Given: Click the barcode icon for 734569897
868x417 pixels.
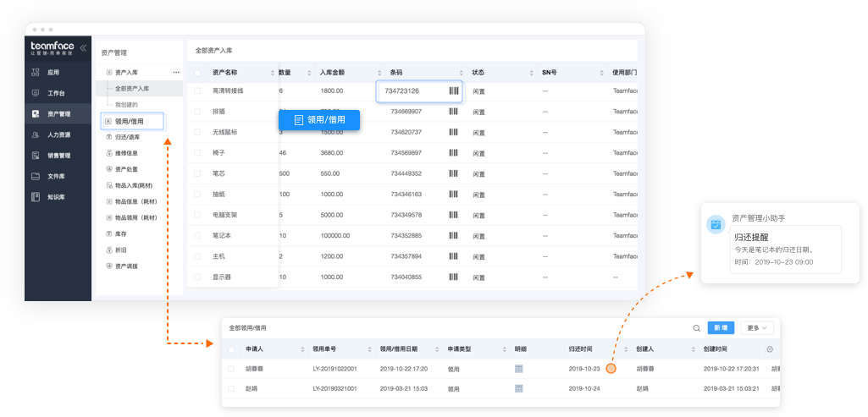Looking at the screenshot, I should 454,152.
